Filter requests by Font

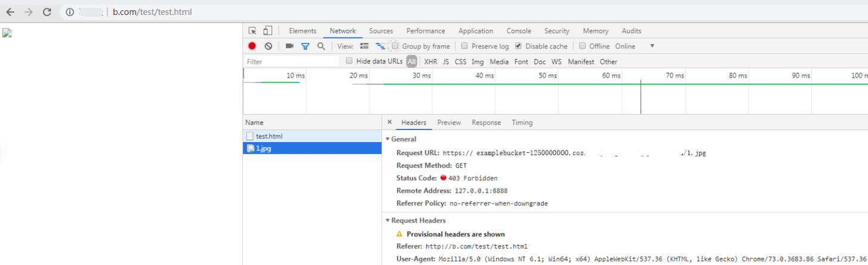(521, 61)
